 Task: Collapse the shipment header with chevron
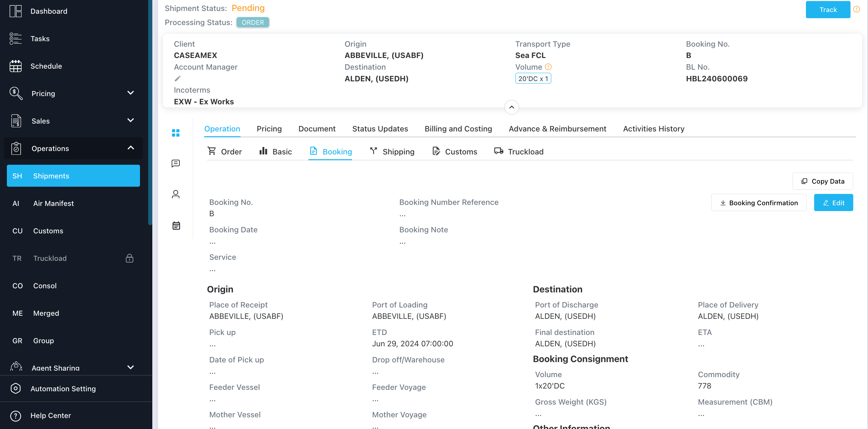pyautogui.click(x=512, y=107)
